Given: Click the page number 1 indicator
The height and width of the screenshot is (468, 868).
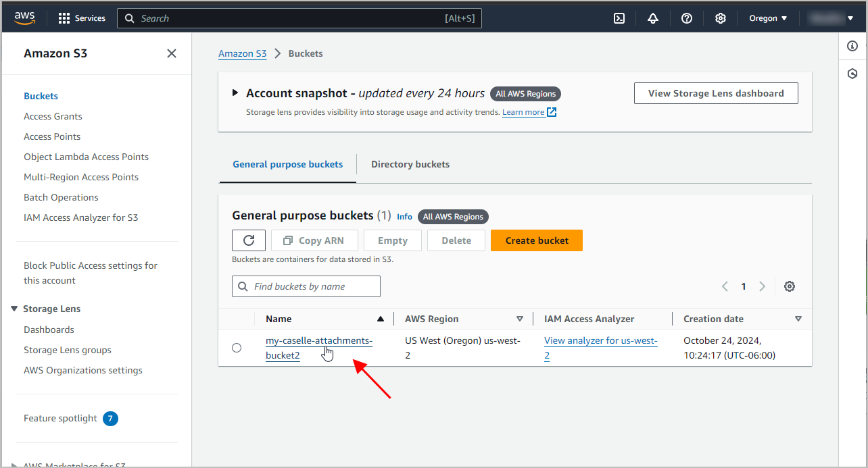Looking at the screenshot, I should [744, 286].
